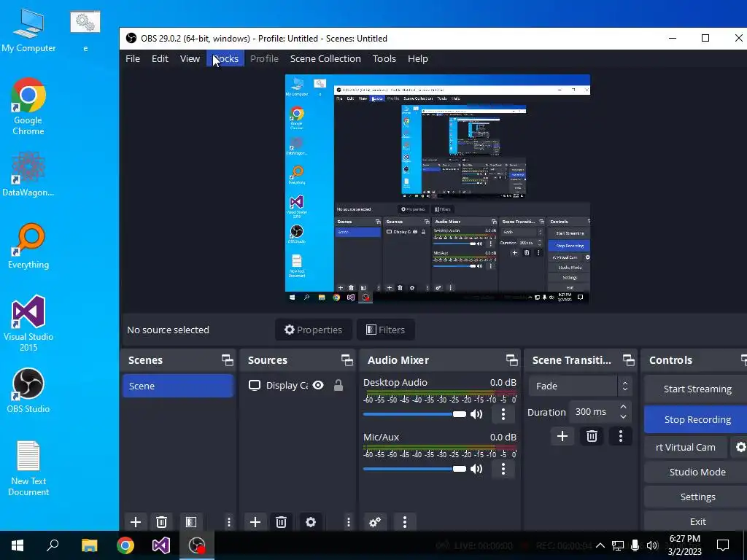Click Start Streaming button
The image size is (747, 560).
[697, 389]
